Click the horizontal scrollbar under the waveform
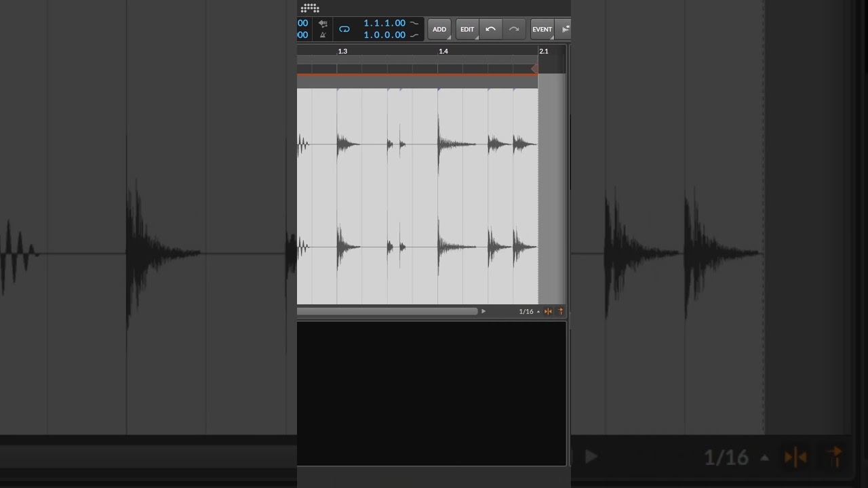The height and width of the screenshot is (488, 868). (x=387, y=312)
